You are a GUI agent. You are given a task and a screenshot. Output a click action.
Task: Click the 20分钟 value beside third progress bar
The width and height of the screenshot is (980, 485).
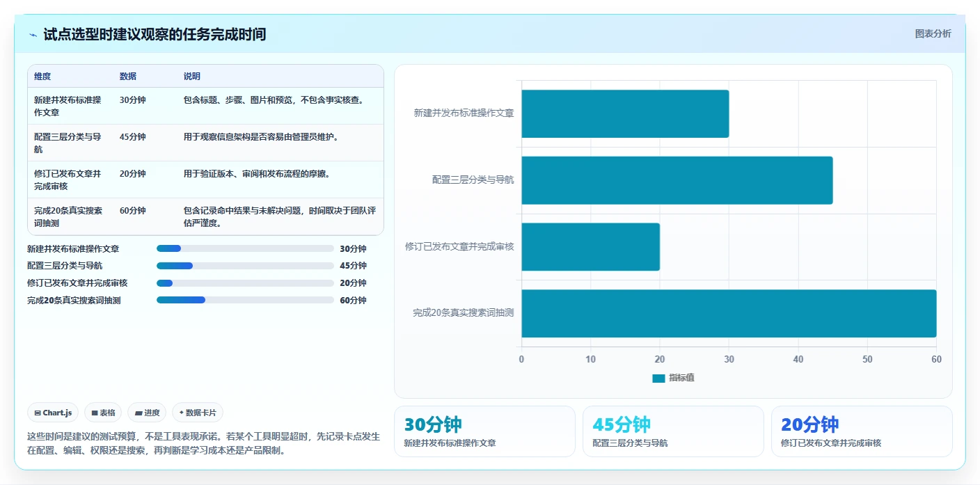click(354, 283)
